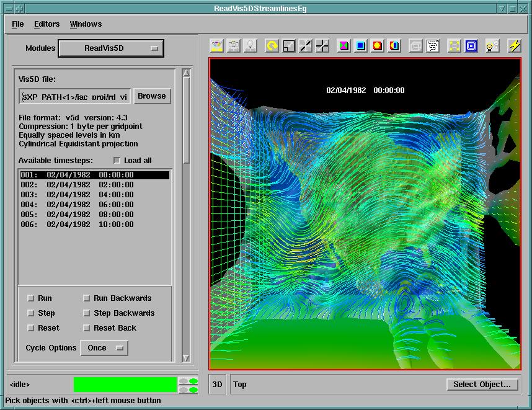Click the yellow rotate arrow toolbar icon
532x410 pixels.
[272, 46]
